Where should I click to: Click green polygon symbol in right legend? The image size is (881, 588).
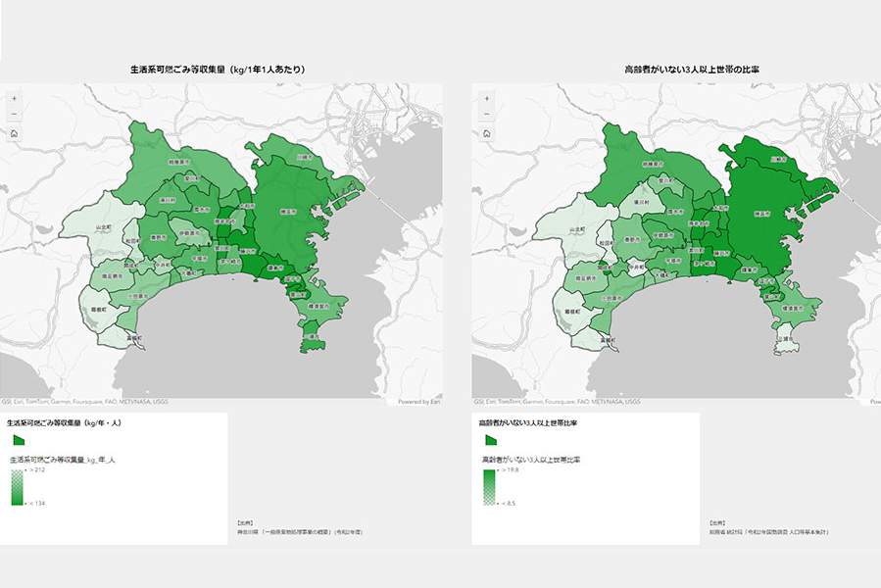click(488, 440)
